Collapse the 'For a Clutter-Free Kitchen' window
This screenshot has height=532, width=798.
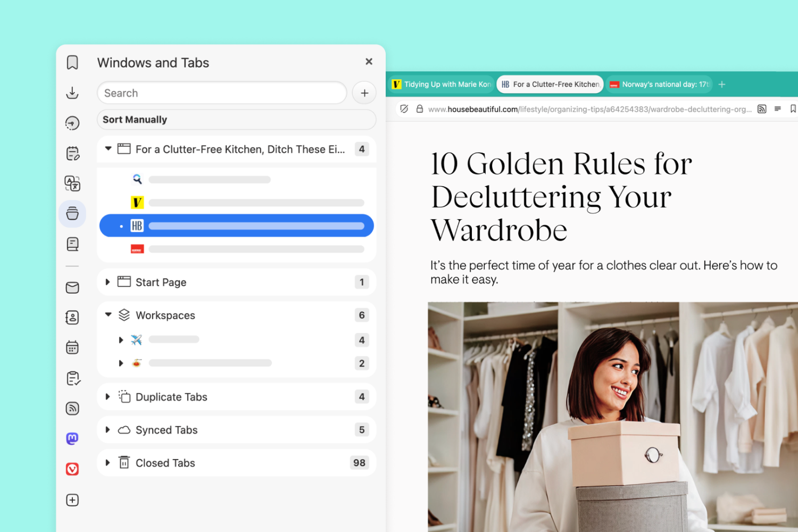108,149
